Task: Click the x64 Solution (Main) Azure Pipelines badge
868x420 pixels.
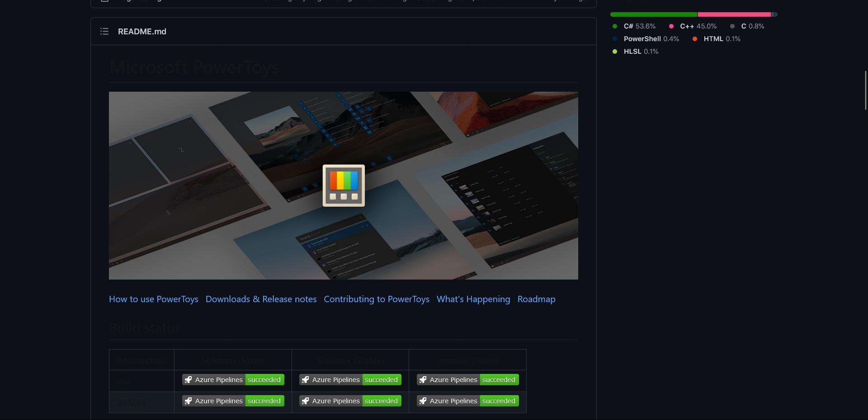Action: tap(232, 379)
